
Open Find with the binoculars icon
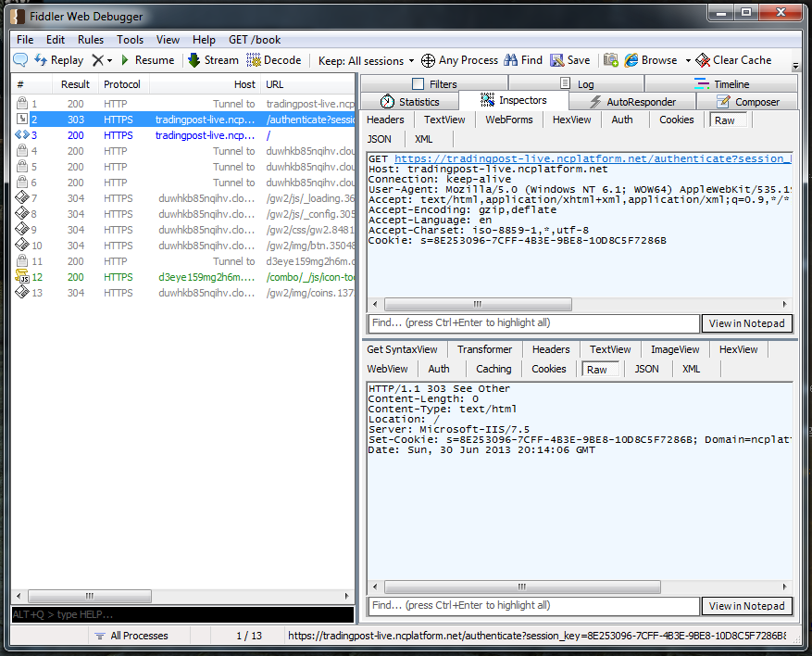pyautogui.click(x=510, y=60)
